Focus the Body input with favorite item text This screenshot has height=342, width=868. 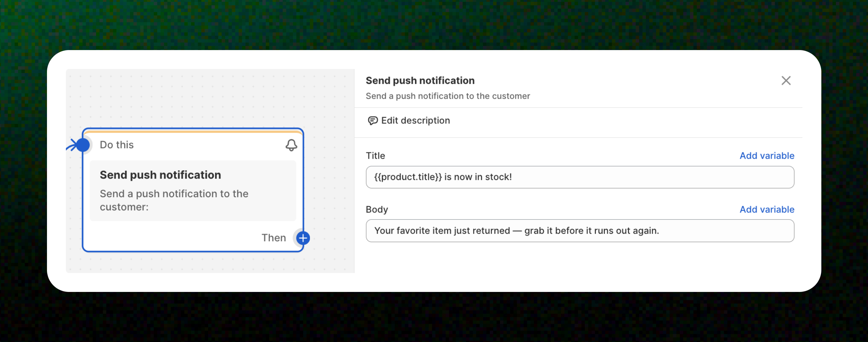point(580,231)
